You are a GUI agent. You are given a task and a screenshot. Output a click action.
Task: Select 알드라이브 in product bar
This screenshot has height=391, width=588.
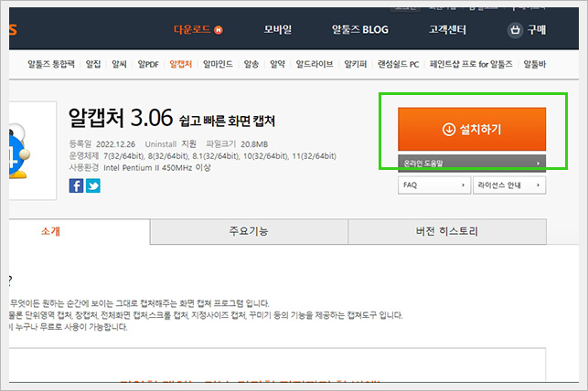[315, 64]
